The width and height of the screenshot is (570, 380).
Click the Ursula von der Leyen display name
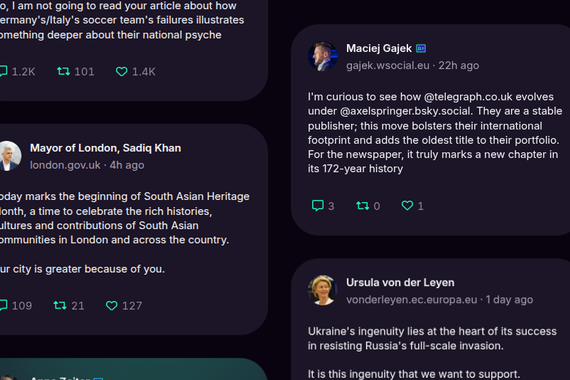point(400,283)
